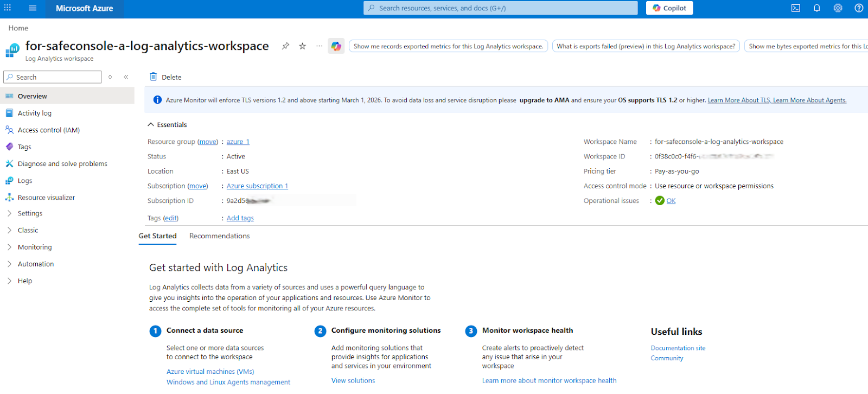Screen dimensions: 868x394
Task: Open Learn More About TLS link
Action: tap(739, 100)
